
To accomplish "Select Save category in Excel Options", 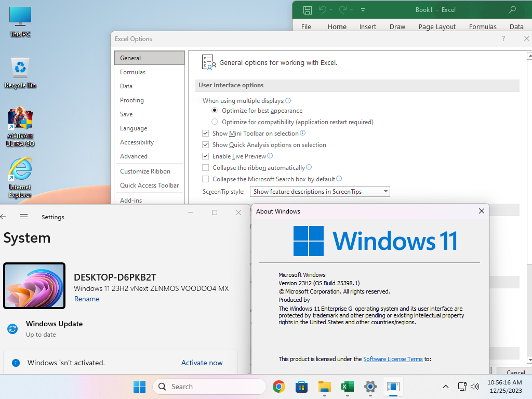I will coord(149,114).
